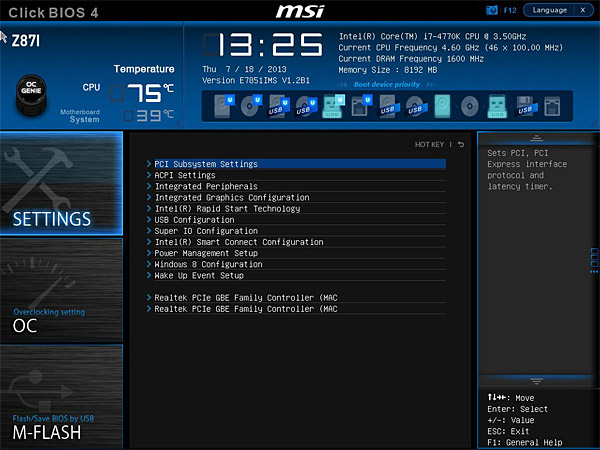Screen dimensions: 600x450
Task: Click the System temperature 39°C reading
Action: pyautogui.click(x=149, y=115)
